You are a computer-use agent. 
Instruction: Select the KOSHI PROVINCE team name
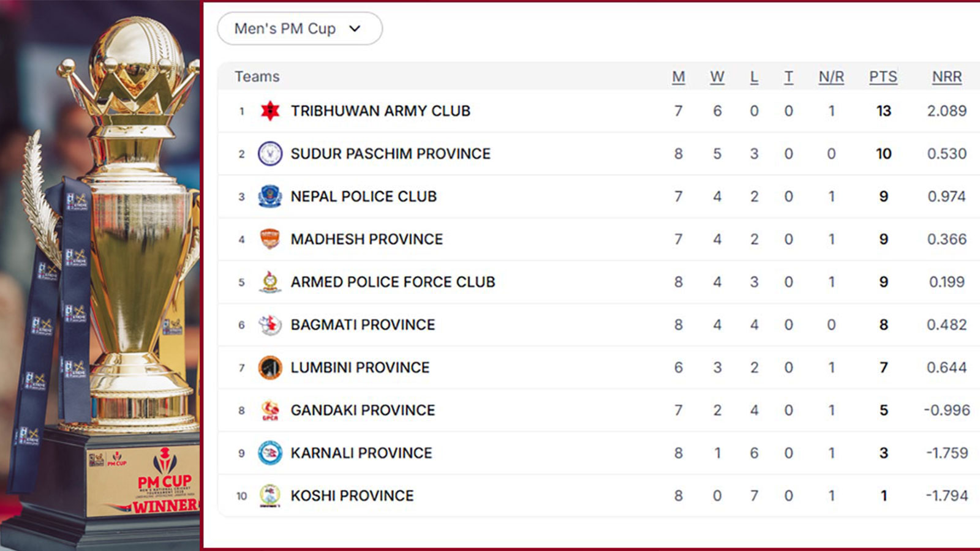click(x=352, y=496)
